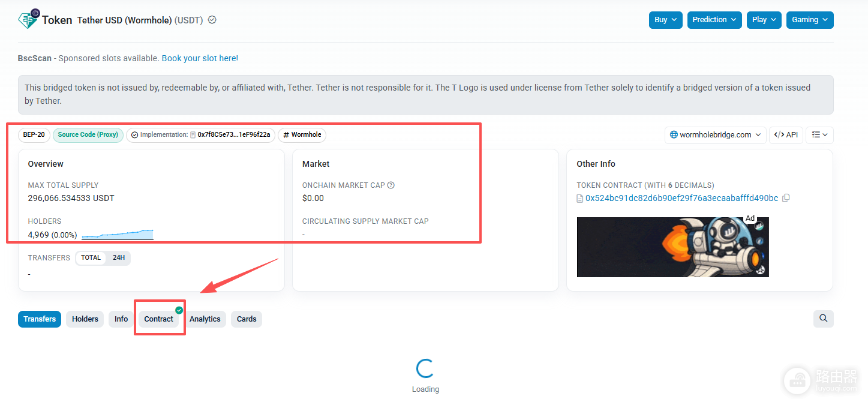The height and width of the screenshot is (405, 868).
Task: Open the Prediction dropdown
Action: point(714,20)
